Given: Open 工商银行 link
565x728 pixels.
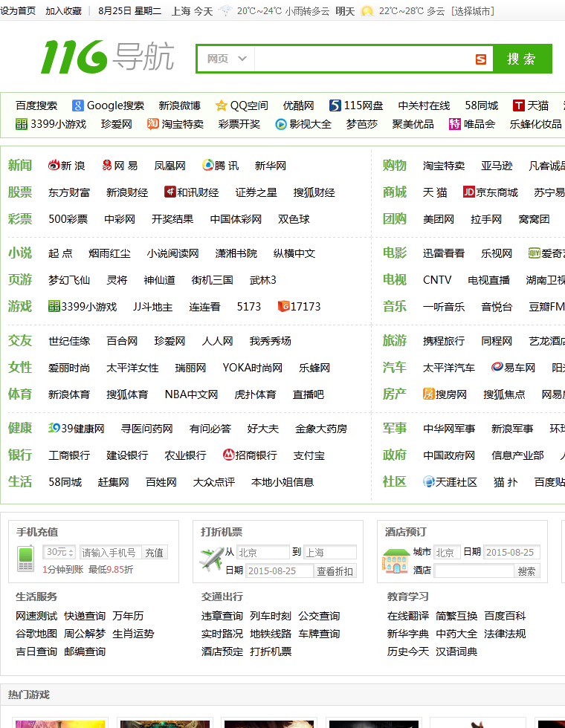Looking at the screenshot, I should (x=69, y=455).
